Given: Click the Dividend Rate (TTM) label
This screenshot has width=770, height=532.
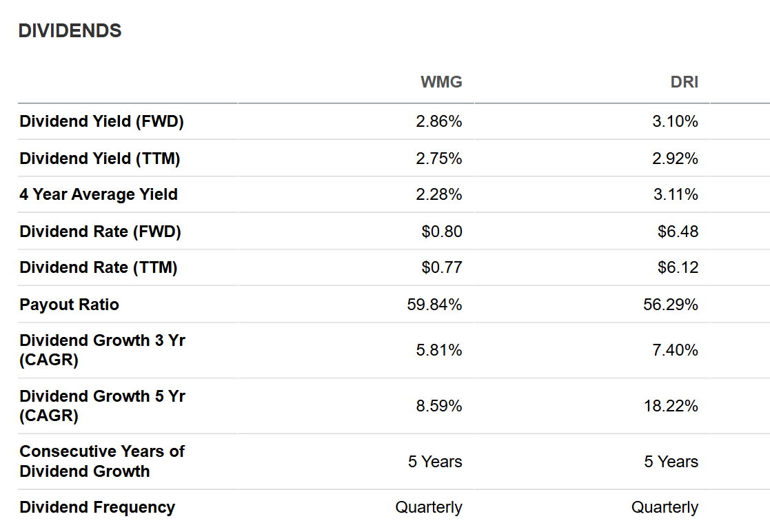Looking at the screenshot, I should pyautogui.click(x=98, y=267).
